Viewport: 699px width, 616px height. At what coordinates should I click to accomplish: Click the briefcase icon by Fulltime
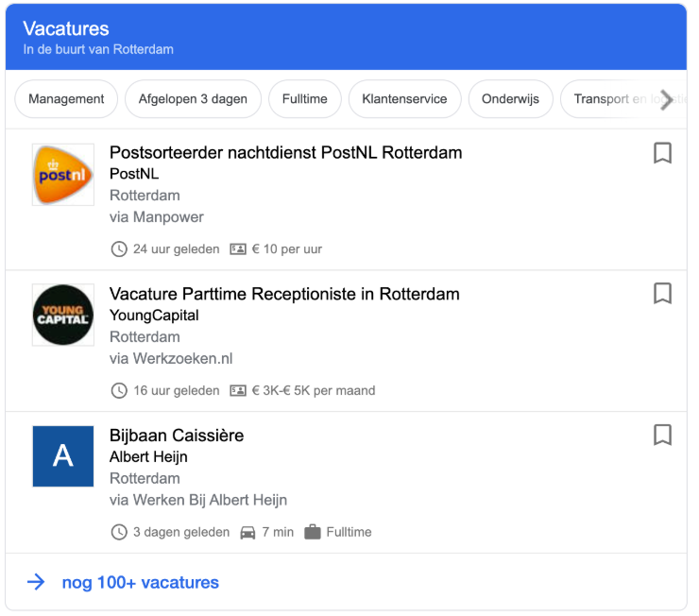click(x=313, y=532)
